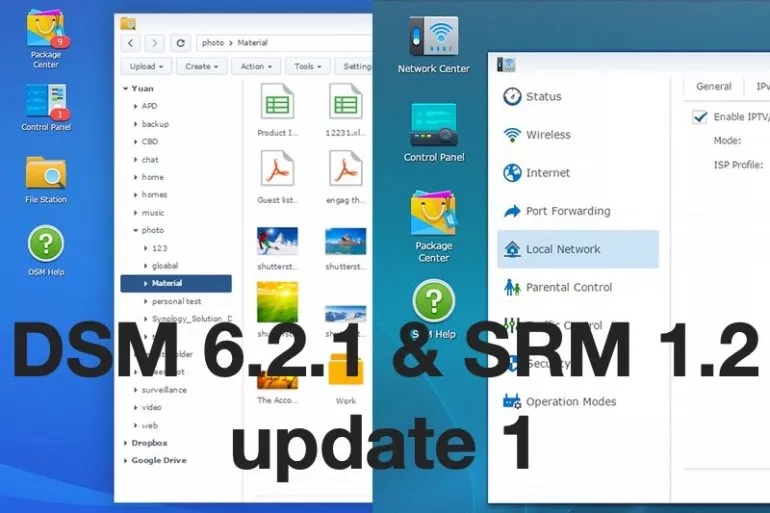
Task: Select the video folder in tree
Action: point(151,407)
